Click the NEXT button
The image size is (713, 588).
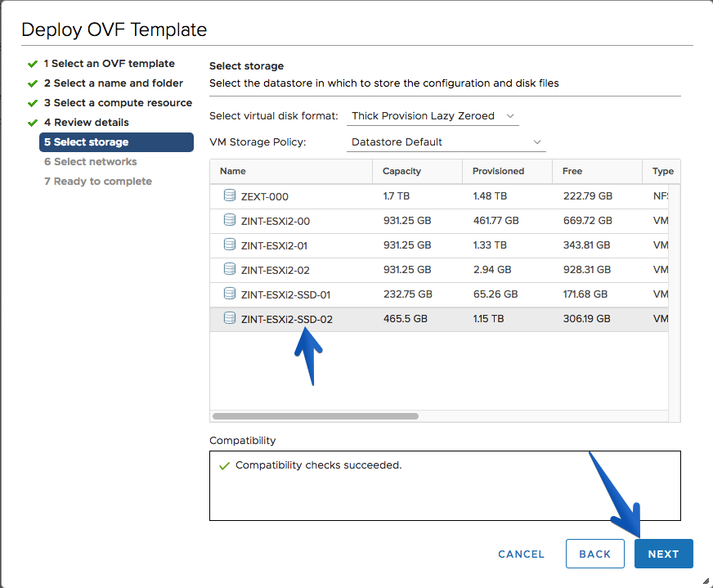coord(663,554)
